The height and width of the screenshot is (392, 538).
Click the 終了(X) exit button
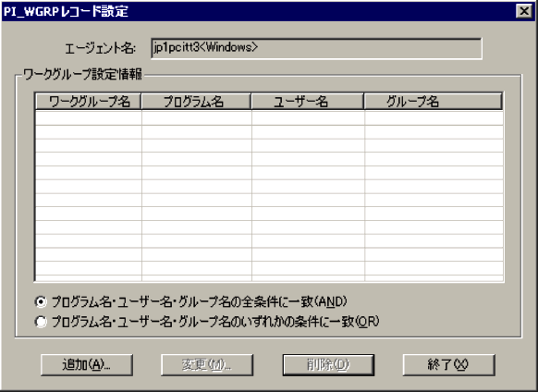coord(448,365)
